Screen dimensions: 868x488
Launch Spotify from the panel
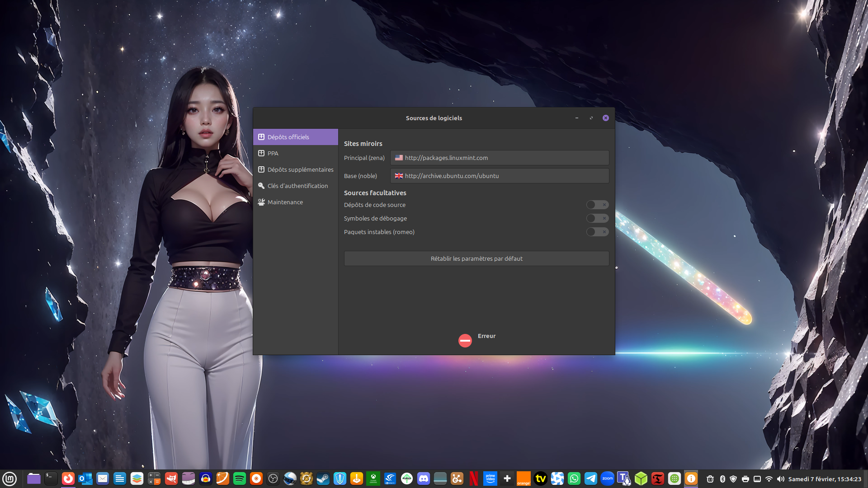point(239,479)
